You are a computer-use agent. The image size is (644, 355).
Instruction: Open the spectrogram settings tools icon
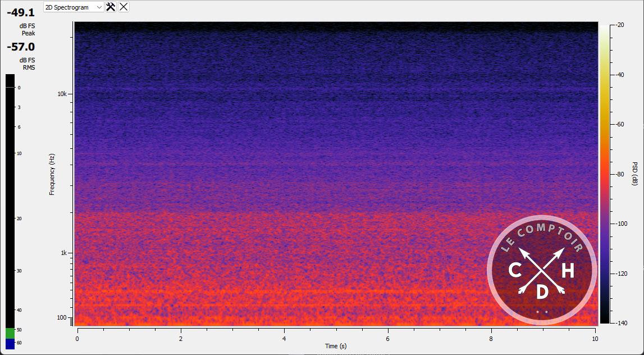point(111,7)
